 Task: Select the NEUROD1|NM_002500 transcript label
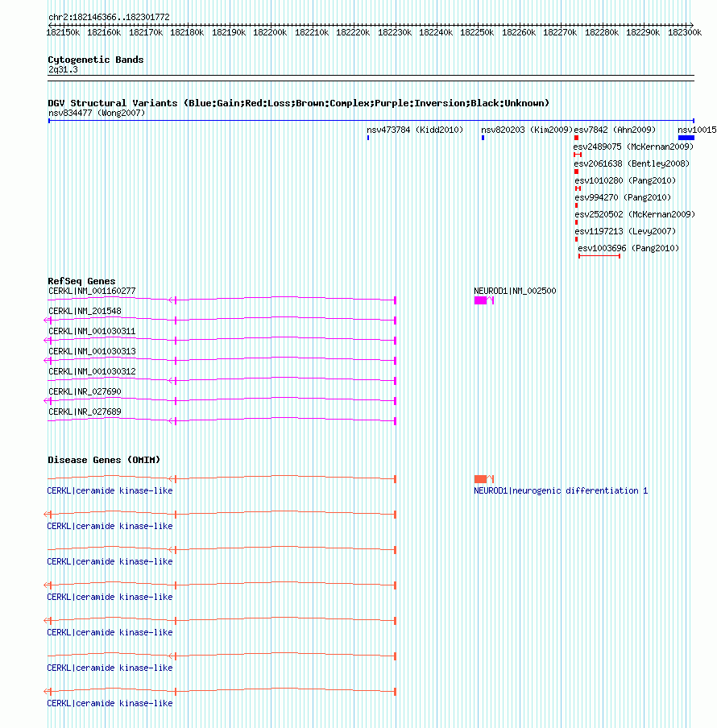(x=515, y=291)
